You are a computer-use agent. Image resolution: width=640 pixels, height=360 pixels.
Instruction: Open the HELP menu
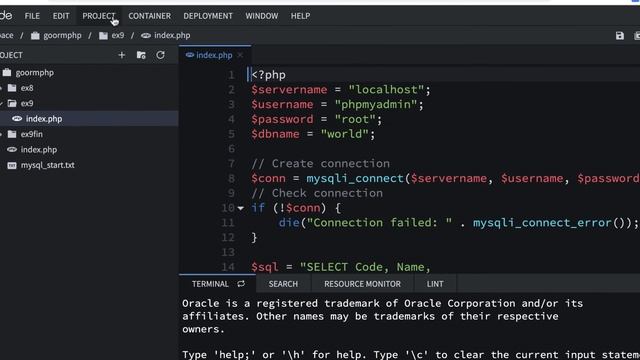point(300,16)
